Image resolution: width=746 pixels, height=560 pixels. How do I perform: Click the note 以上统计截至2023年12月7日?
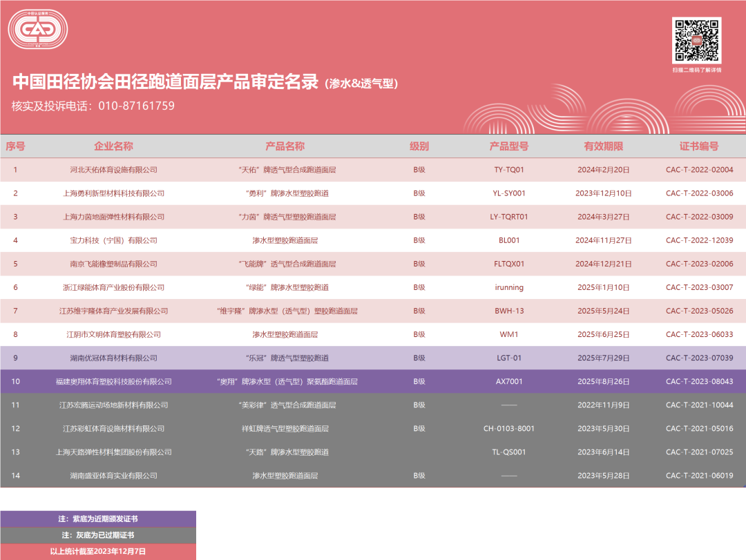click(x=98, y=552)
